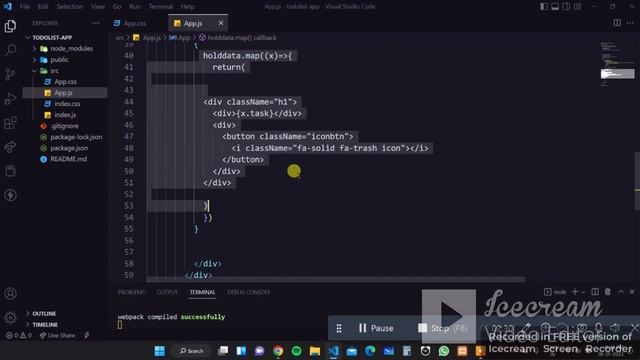Screen dimensions: 640x360
Task: Toggle the secondary side bar layout icon
Action: [x=566, y=6]
